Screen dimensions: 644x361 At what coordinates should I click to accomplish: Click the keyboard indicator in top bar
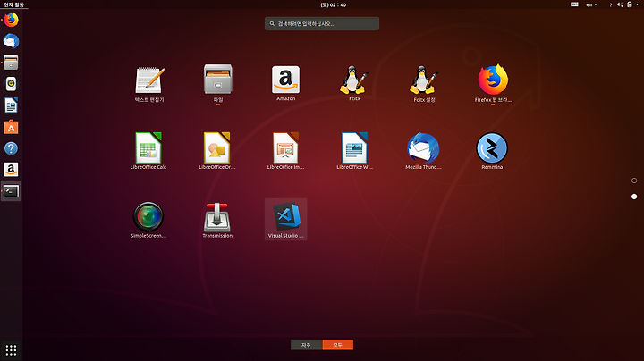coord(574,4)
